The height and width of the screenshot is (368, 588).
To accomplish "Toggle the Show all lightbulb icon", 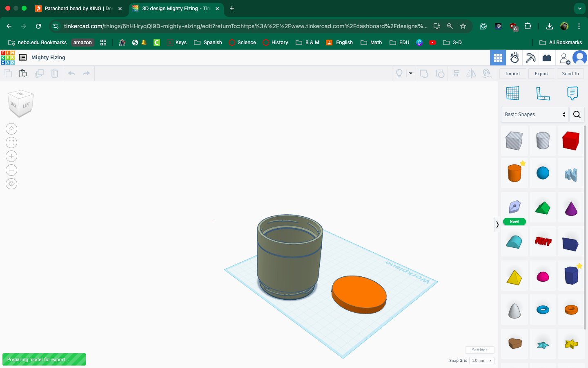I will (399, 74).
